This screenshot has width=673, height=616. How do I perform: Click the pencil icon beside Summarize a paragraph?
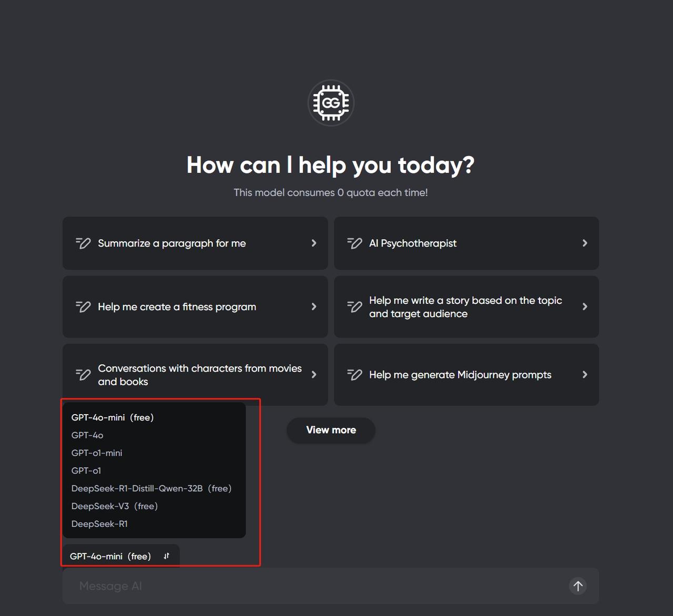(x=83, y=243)
